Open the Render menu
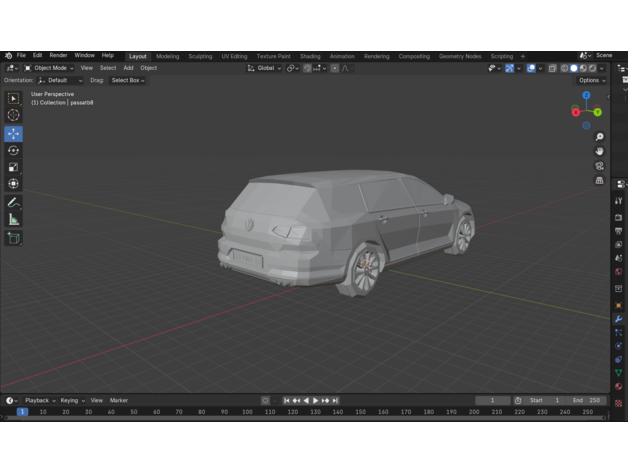Viewport: 628px width, 472px height. pyautogui.click(x=58, y=56)
